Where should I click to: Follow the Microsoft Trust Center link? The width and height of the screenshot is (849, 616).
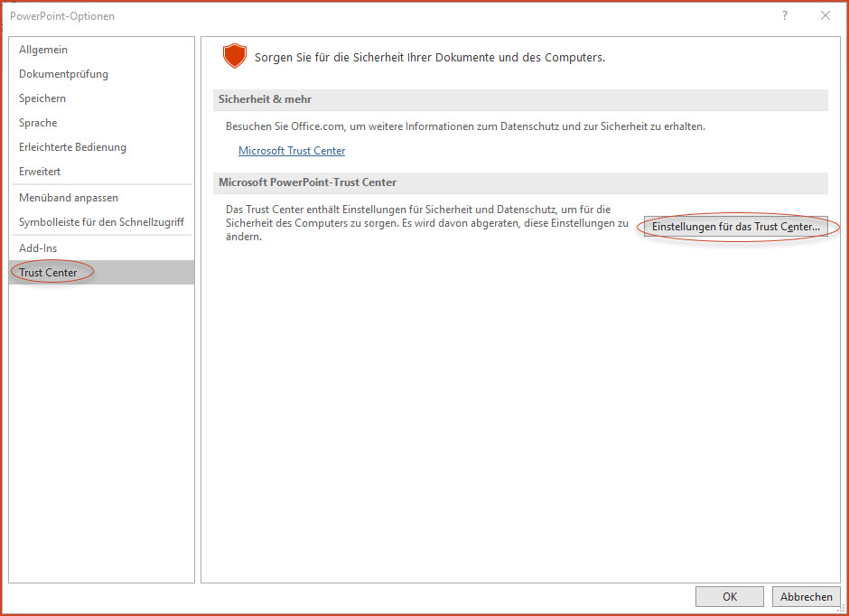[292, 151]
